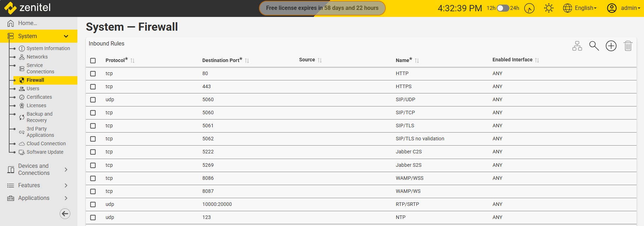Click the free license expiry banner

(322, 8)
